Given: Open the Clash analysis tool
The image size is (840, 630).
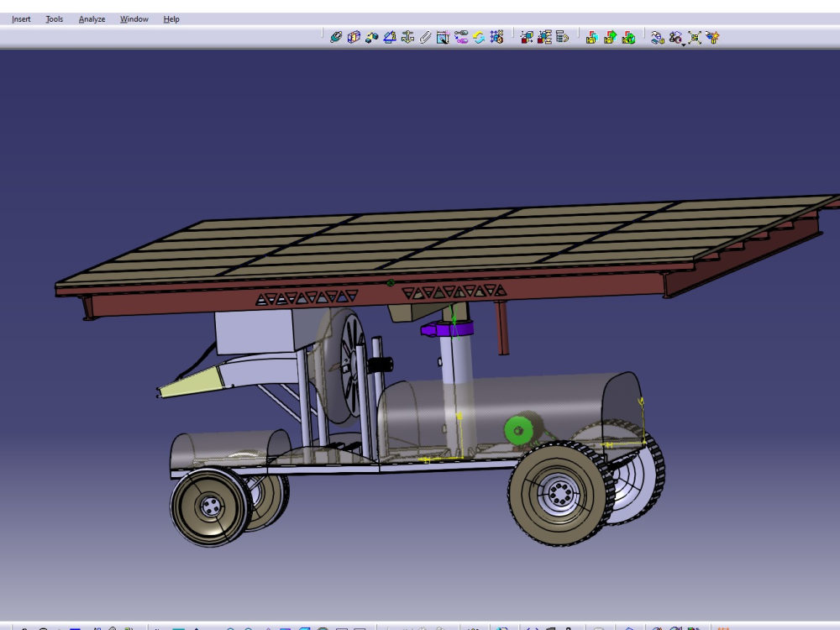Looking at the screenshot, I should (x=657, y=37).
